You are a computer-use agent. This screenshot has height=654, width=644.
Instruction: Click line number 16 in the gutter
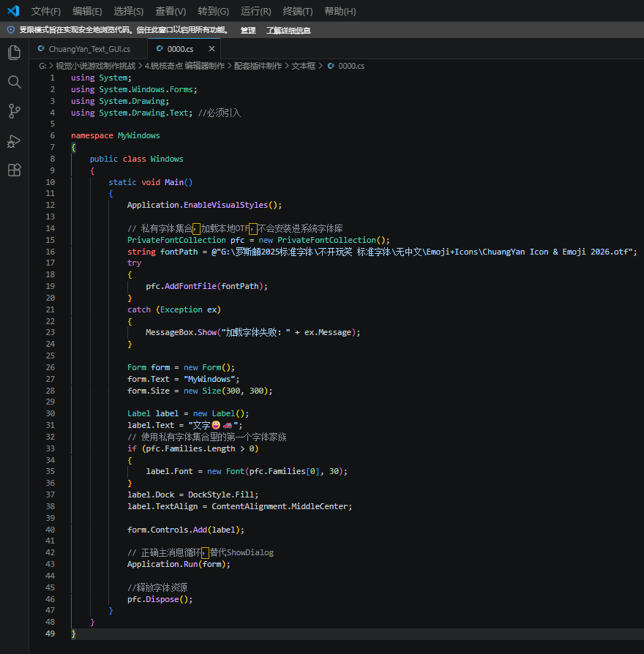pyautogui.click(x=50, y=252)
